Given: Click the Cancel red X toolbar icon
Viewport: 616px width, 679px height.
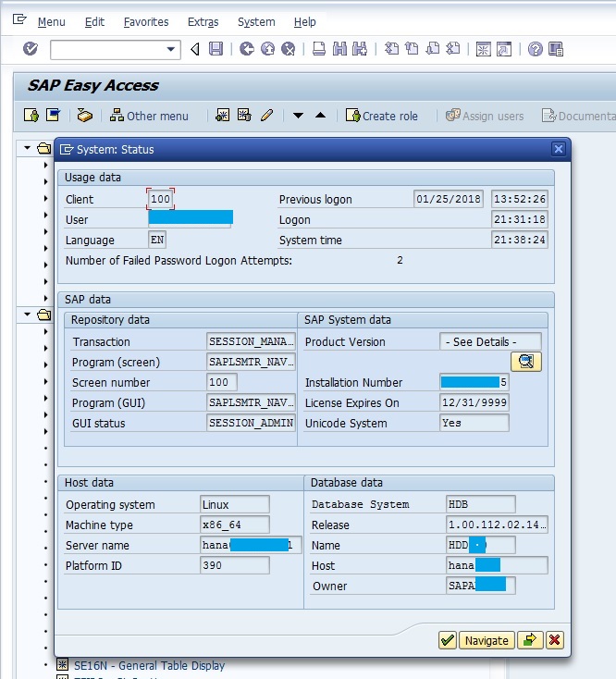Looking at the screenshot, I should 289,49.
